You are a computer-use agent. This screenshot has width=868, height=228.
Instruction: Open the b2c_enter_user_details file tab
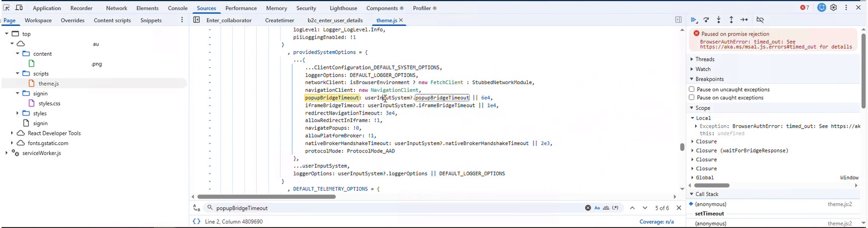[335, 20]
